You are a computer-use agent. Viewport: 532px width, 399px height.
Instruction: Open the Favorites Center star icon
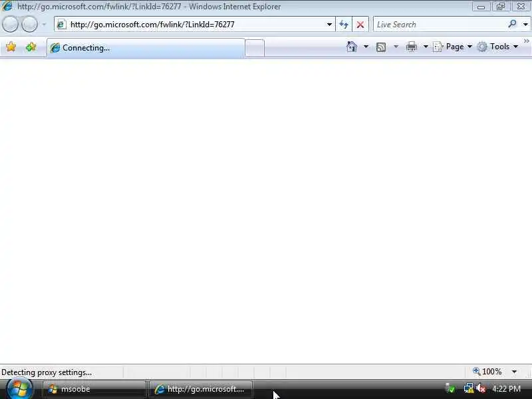click(x=11, y=47)
